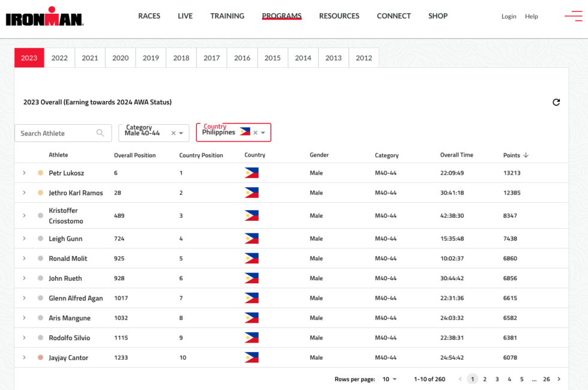Jump to page 26

pyautogui.click(x=547, y=379)
